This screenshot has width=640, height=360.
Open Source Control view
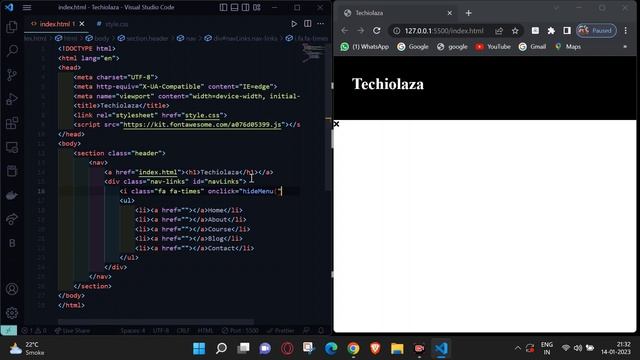[12, 75]
